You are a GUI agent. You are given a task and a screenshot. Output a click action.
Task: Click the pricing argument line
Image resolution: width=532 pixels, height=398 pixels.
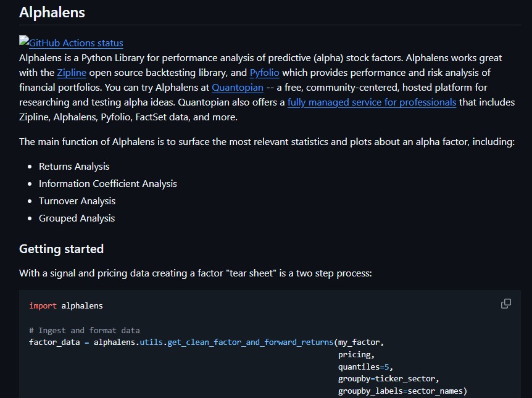(356, 355)
